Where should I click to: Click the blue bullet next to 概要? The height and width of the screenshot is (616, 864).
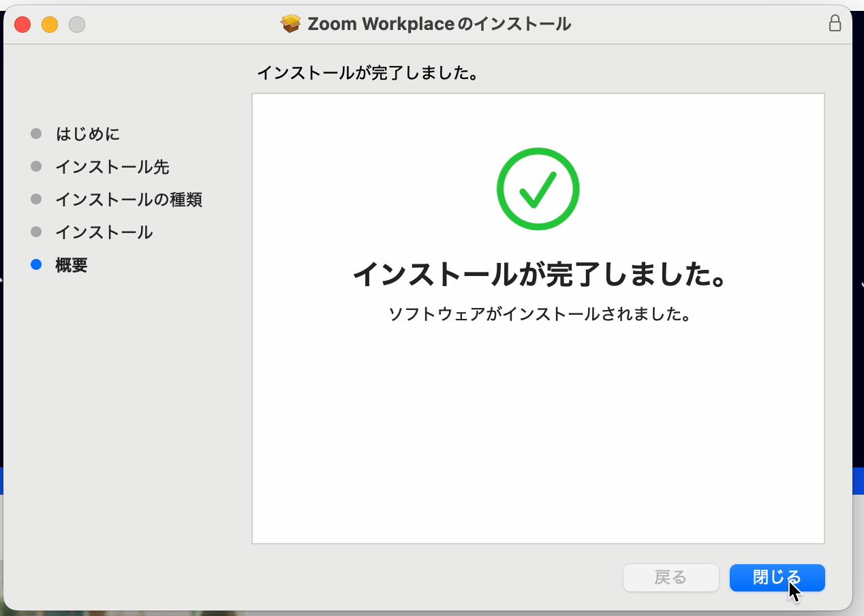[37, 264]
